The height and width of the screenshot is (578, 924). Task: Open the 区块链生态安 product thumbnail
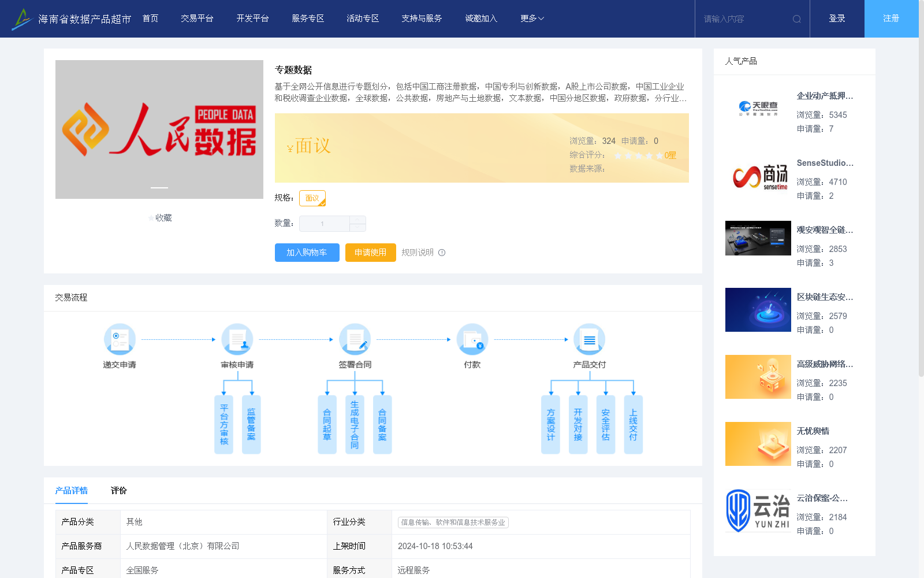tap(758, 310)
